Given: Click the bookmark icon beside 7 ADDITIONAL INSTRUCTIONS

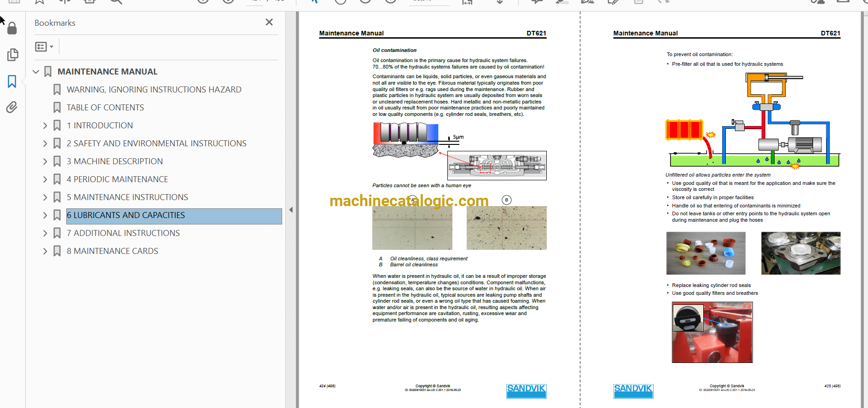Looking at the screenshot, I should (x=57, y=233).
